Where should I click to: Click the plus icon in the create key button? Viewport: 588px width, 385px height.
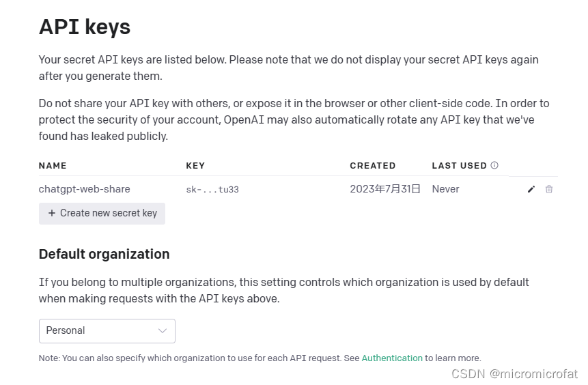(52, 213)
